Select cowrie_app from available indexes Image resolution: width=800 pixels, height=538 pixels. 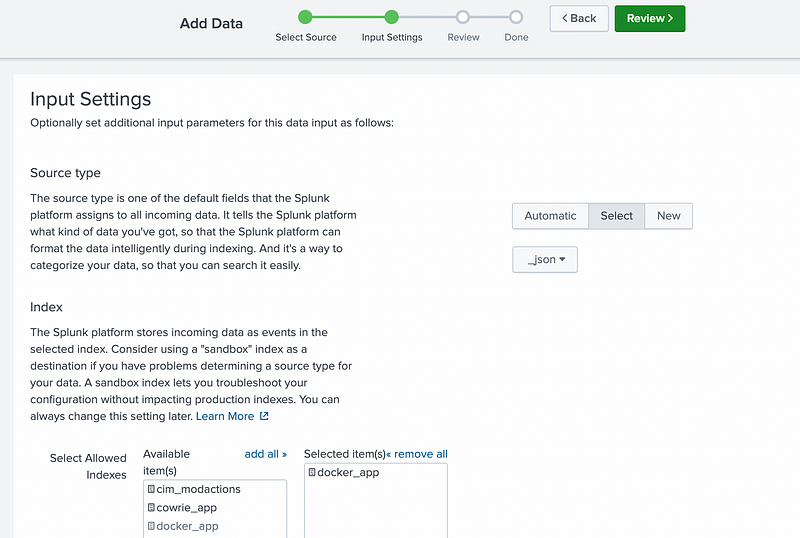[187, 508]
